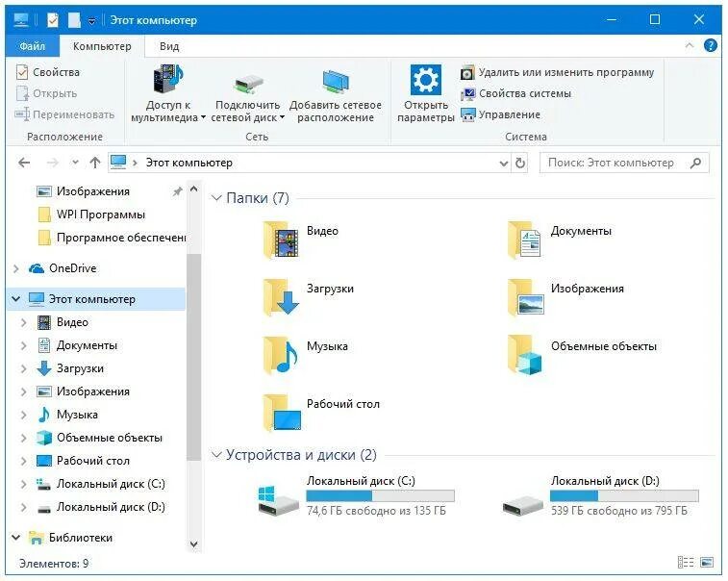
Task: Open Управление from ribbon
Action: click(500, 114)
